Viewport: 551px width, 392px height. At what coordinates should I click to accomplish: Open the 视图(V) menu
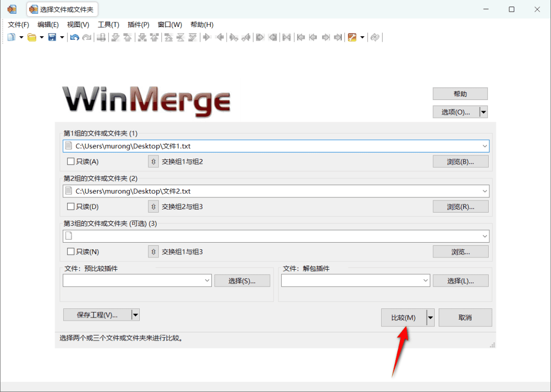tap(78, 24)
